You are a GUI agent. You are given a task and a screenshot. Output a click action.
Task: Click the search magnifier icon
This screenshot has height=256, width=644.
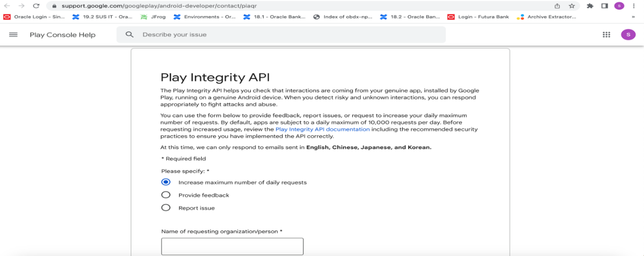pos(129,35)
